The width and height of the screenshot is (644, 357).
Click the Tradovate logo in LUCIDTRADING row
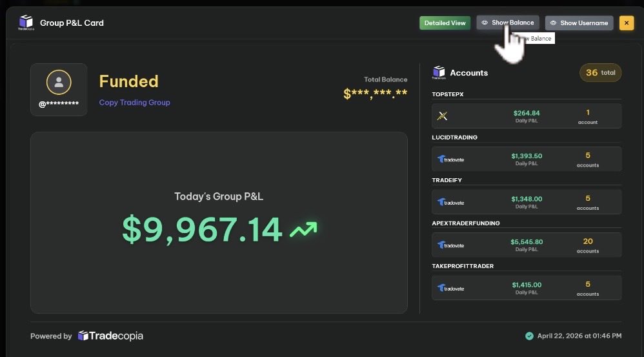[450, 159]
